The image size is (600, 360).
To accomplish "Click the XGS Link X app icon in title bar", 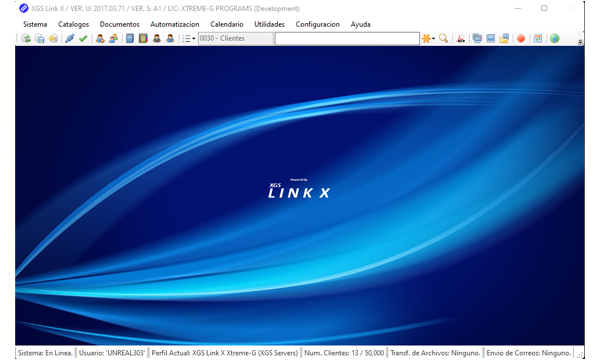I will pos(24,8).
